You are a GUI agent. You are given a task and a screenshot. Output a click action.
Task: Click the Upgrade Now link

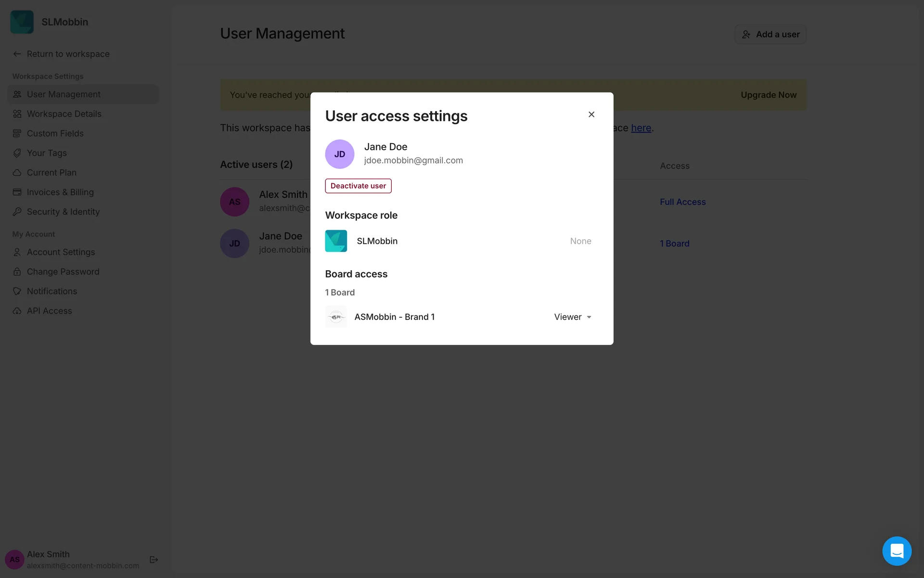click(x=768, y=95)
